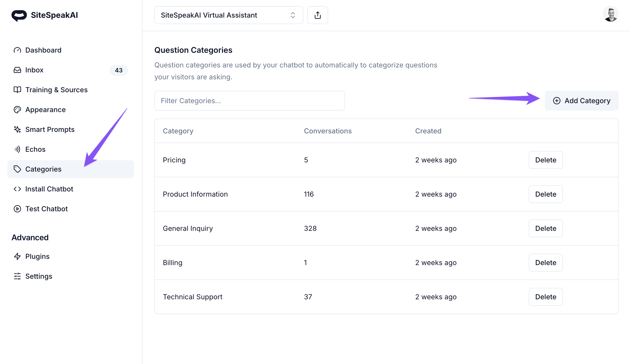Click the SiteSpeakAI logo icon
Screen dimensions: 630x364
19,15
